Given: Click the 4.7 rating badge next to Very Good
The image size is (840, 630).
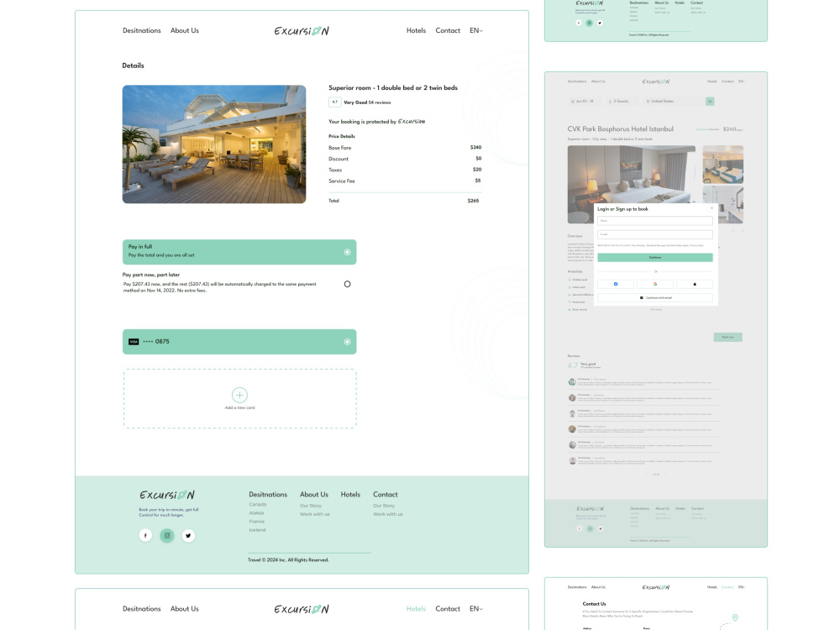Looking at the screenshot, I should (335, 102).
